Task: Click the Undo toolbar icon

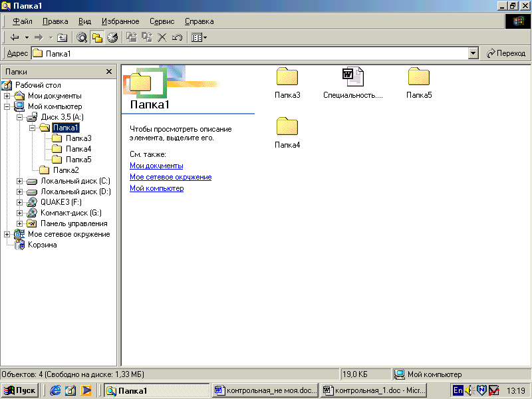Action: pyautogui.click(x=177, y=37)
